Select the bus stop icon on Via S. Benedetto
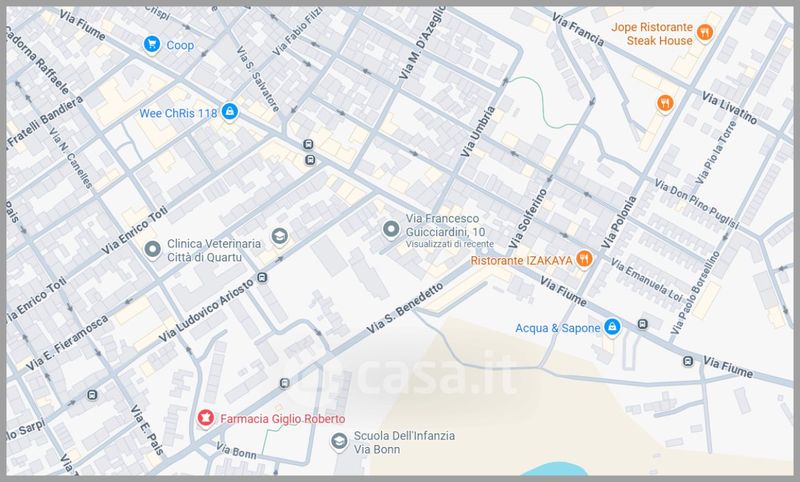The image size is (800, 482). (285, 383)
